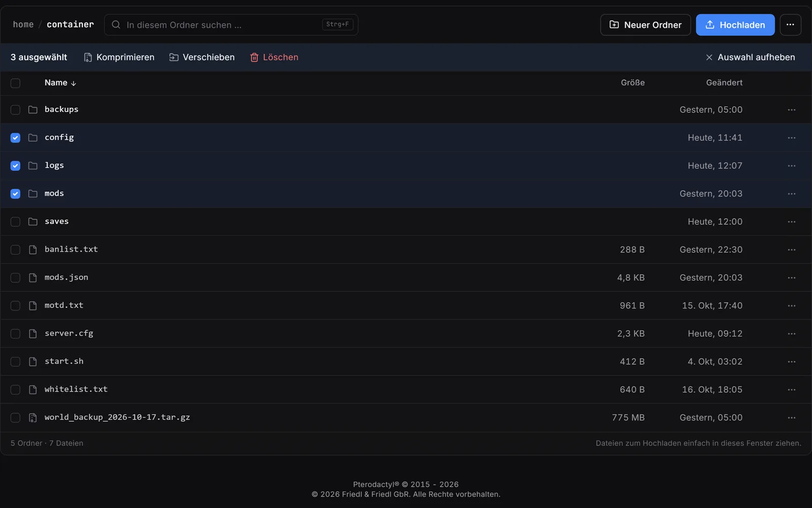Open row actions for backups folder
The height and width of the screenshot is (508, 812).
pyautogui.click(x=792, y=110)
